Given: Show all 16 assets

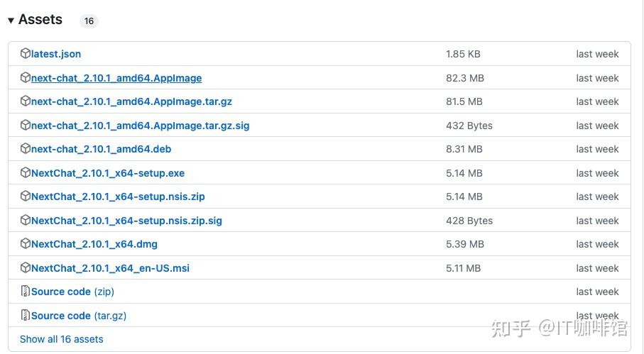Looking at the screenshot, I should click(x=62, y=339).
